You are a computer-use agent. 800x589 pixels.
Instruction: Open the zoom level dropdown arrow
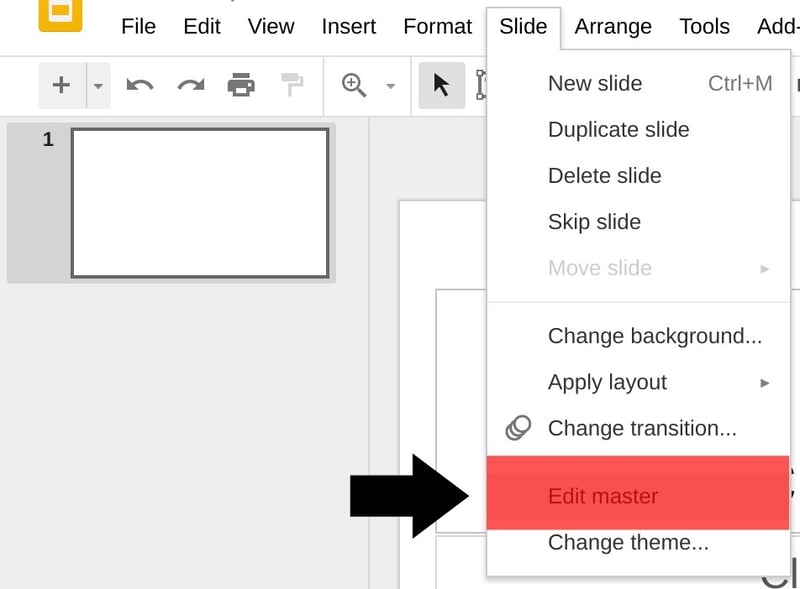click(x=389, y=85)
